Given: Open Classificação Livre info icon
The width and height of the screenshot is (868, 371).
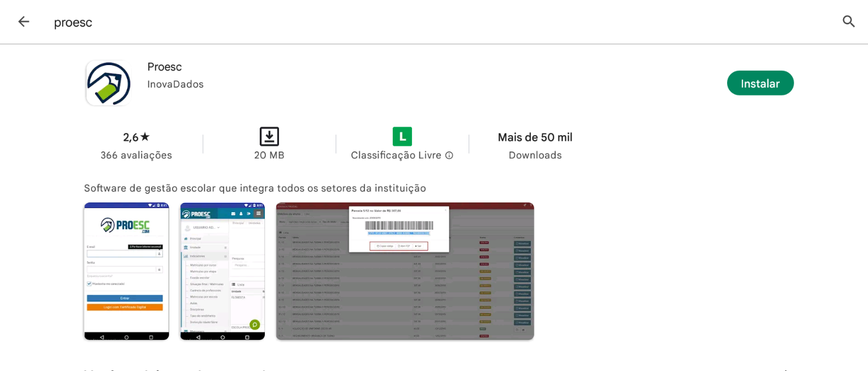Looking at the screenshot, I should [449, 156].
